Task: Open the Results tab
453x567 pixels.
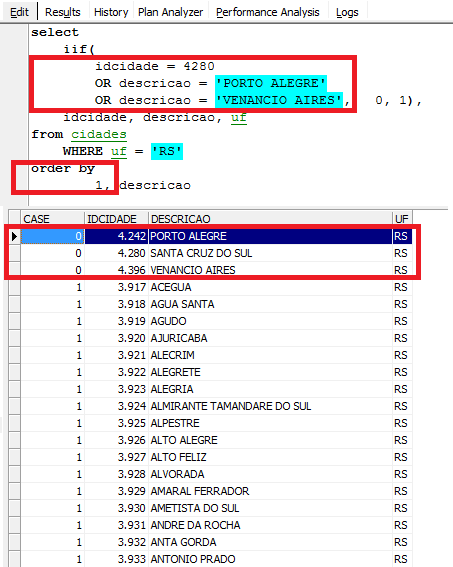Action: [63, 12]
